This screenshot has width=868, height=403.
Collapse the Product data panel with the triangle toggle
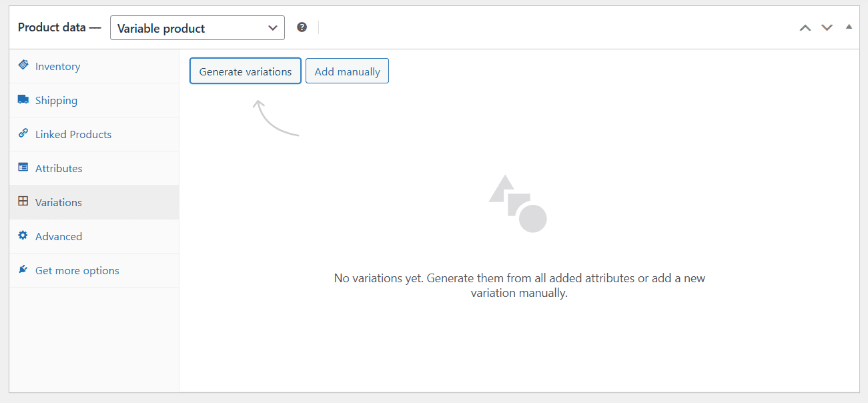(x=849, y=27)
